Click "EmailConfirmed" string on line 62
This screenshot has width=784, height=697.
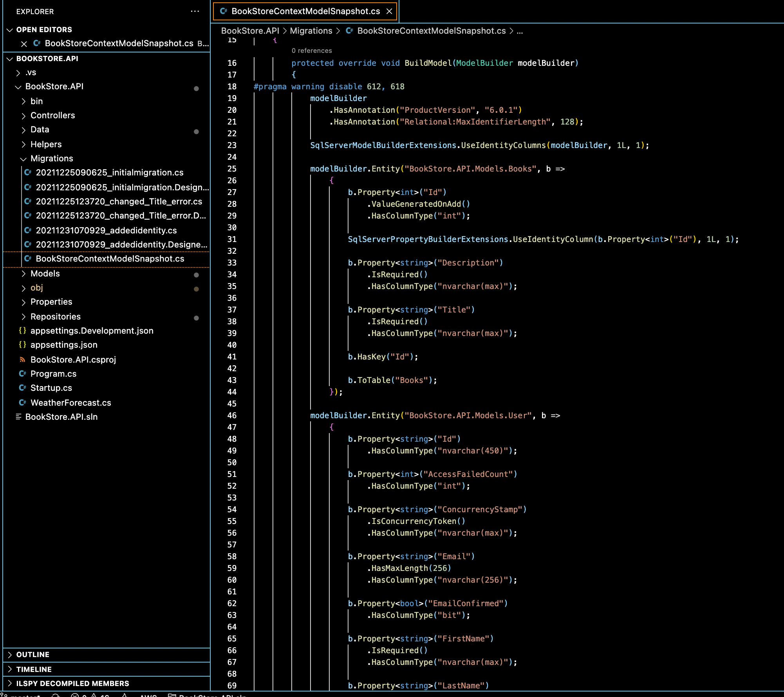[466, 603]
